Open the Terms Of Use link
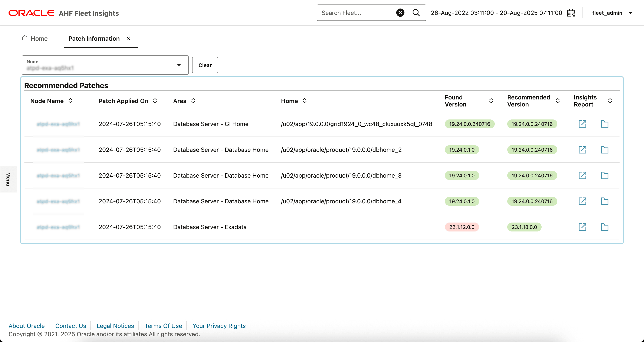This screenshot has height=342, width=644. click(163, 326)
